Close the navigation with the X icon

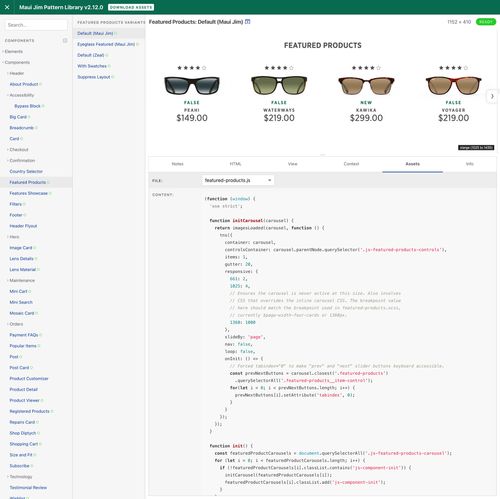(x=7, y=7)
